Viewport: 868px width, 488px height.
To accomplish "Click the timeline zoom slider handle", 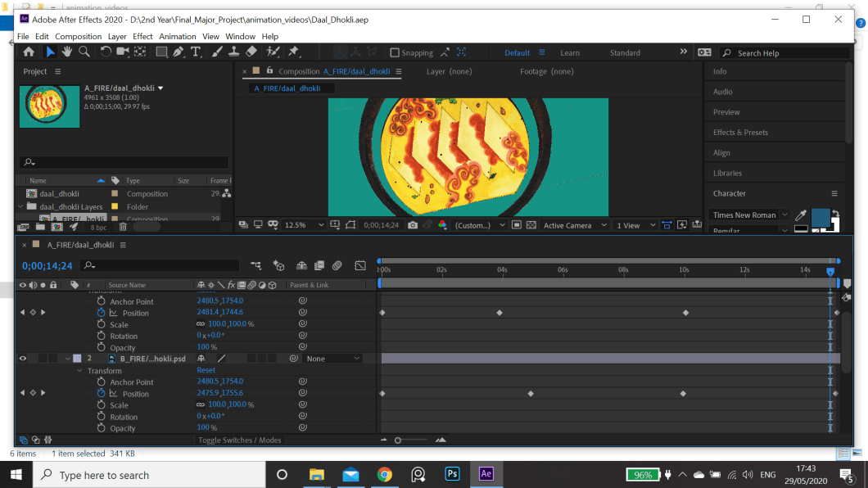I will [397, 441].
